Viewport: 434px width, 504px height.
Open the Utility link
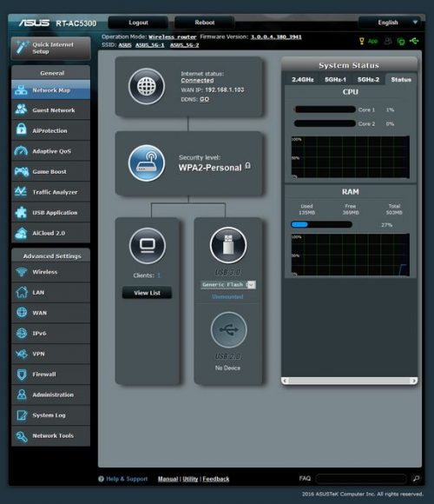click(x=190, y=479)
